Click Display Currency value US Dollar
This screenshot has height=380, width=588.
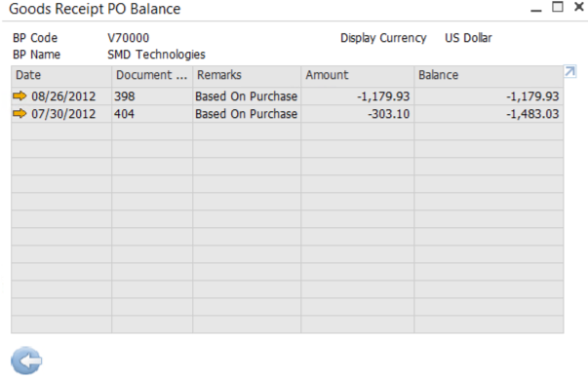tap(468, 38)
